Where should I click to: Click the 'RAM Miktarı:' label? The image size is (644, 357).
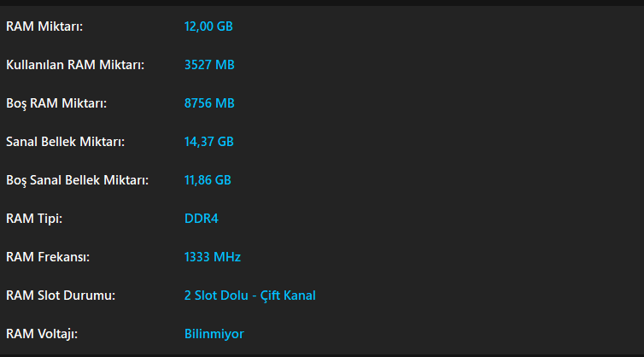coord(44,26)
